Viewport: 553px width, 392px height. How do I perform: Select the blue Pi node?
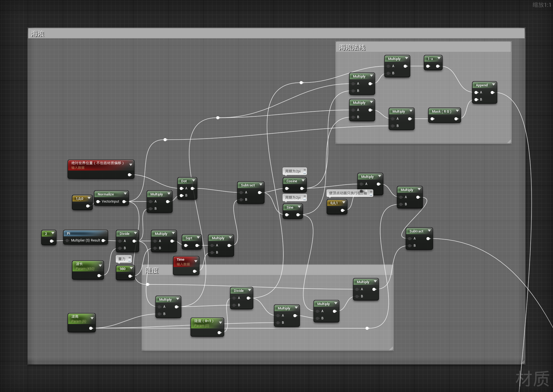(x=85, y=234)
